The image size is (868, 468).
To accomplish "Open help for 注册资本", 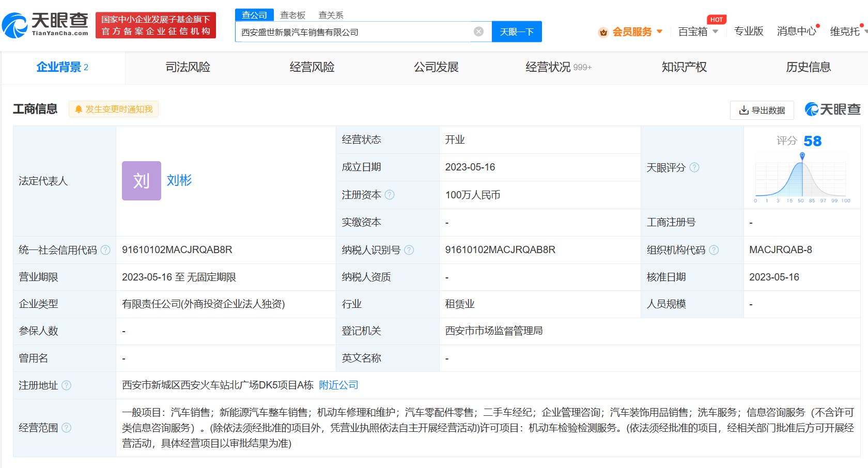I will tap(390, 195).
